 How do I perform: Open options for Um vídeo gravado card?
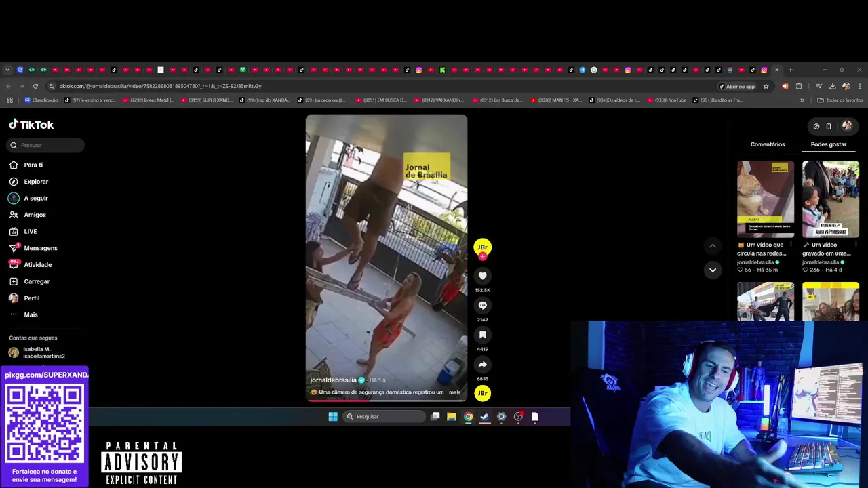(x=856, y=245)
